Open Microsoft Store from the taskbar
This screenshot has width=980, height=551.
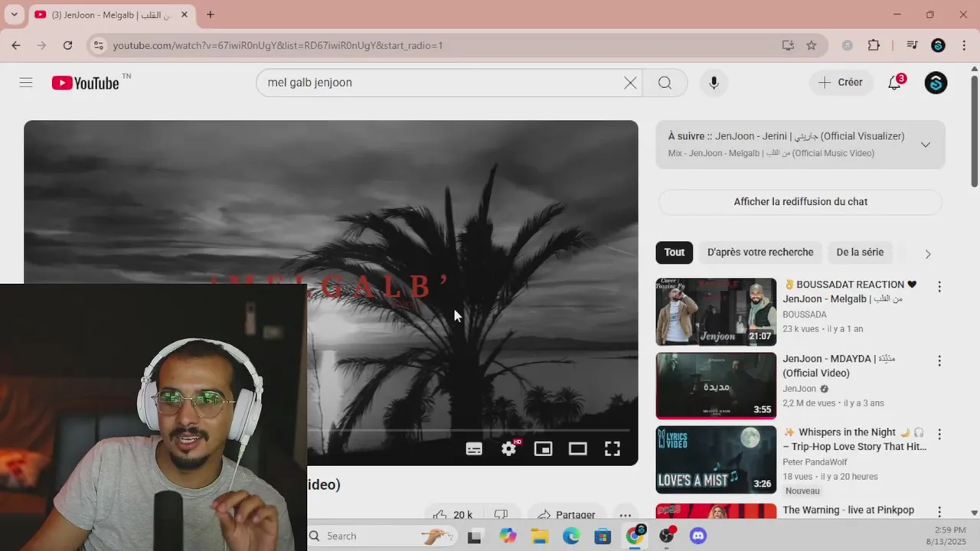[603, 536]
